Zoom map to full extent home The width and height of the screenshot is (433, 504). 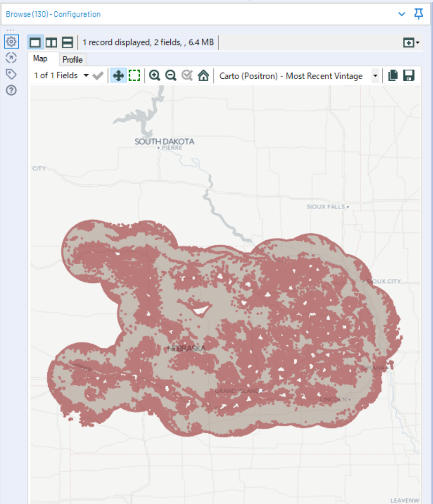click(203, 76)
